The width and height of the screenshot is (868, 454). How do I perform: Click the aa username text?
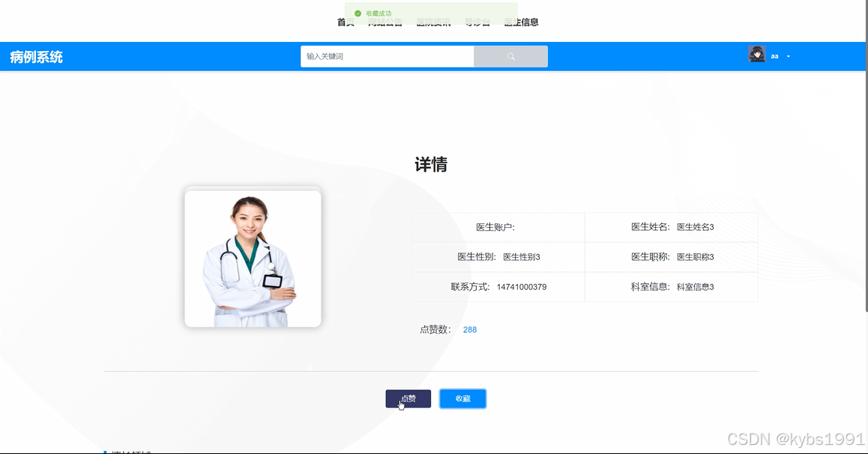[x=774, y=56]
